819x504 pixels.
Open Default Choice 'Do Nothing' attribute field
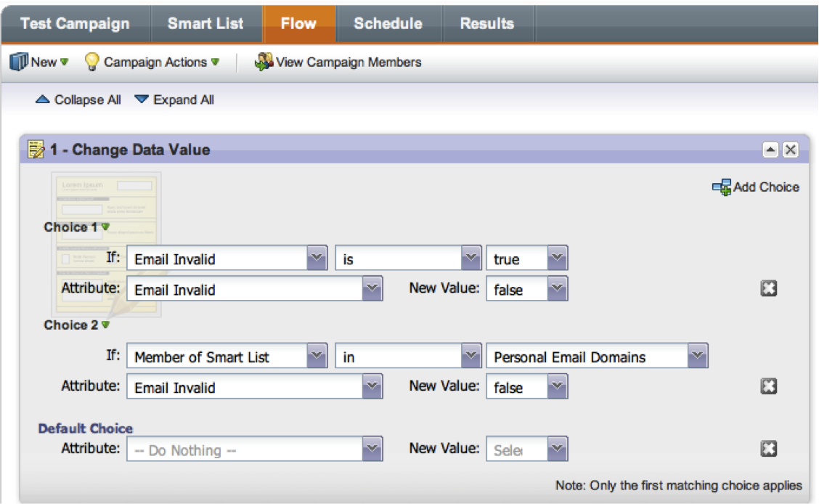(254, 450)
